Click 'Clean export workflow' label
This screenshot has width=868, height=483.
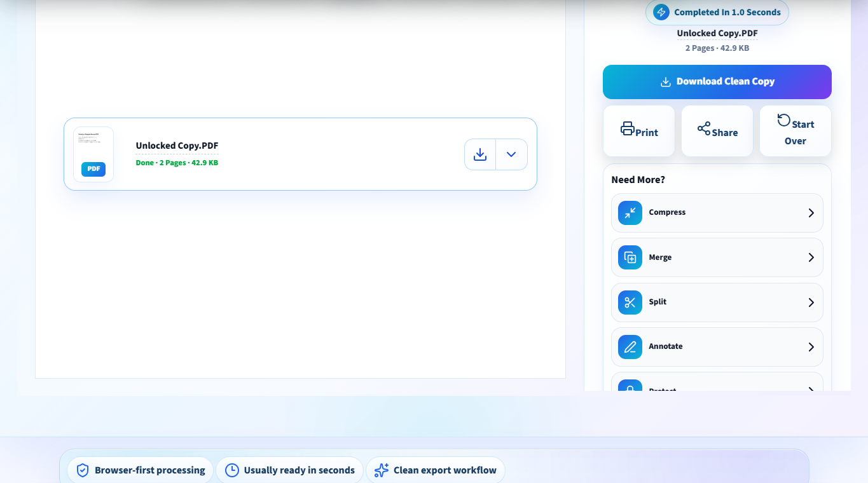pos(444,470)
